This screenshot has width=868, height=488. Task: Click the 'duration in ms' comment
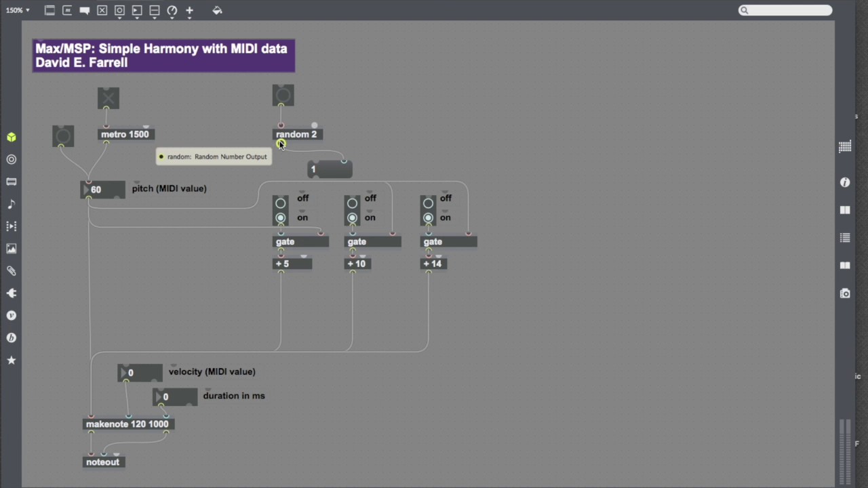tap(234, 396)
